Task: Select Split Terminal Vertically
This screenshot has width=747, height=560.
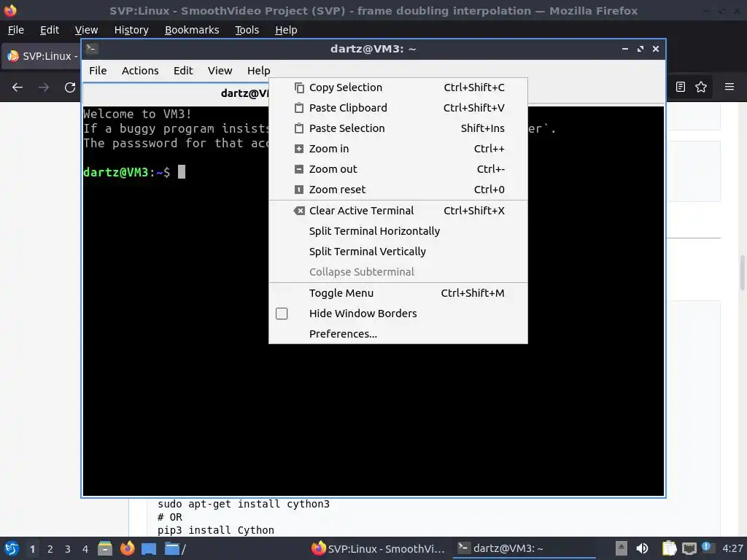Action: [x=398, y=252]
